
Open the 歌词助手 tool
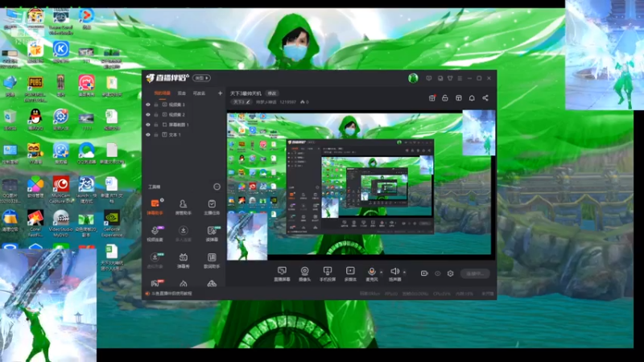[x=212, y=260]
